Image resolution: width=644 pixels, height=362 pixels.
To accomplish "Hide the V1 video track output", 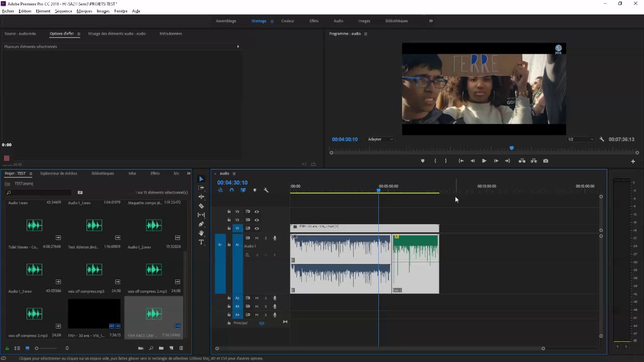I will (x=257, y=228).
